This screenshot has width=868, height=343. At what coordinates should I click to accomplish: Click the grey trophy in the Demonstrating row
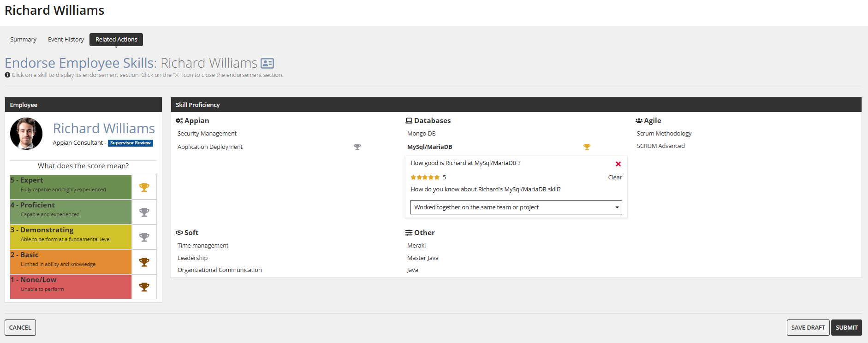click(x=144, y=237)
